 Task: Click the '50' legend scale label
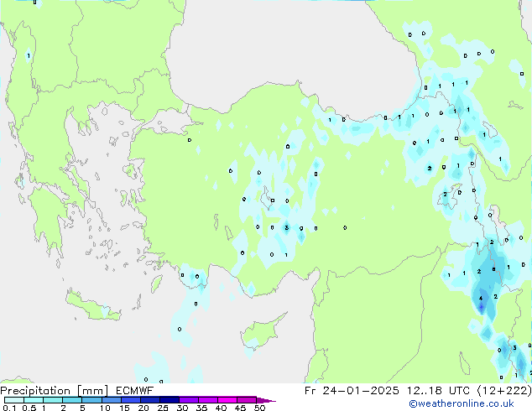point(259,408)
